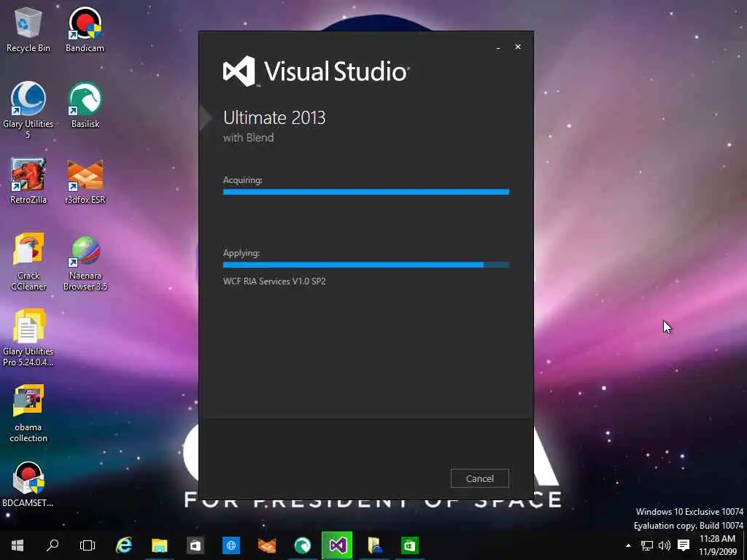Viewport: 747px width, 560px height.
Task: Switch to Basilisk icon in the taskbar
Action: coord(303,545)
